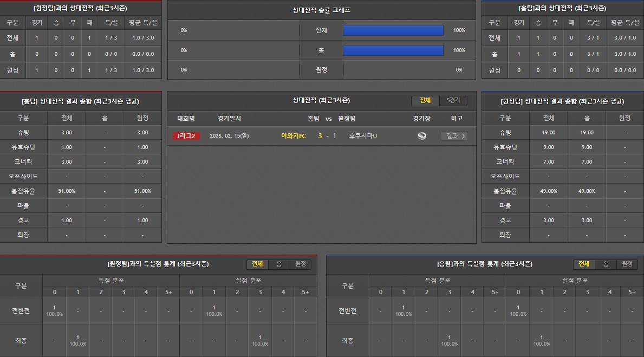Switch match list to 5경기 tab
Screen dimensions: 644x357
tap(453, 100)
